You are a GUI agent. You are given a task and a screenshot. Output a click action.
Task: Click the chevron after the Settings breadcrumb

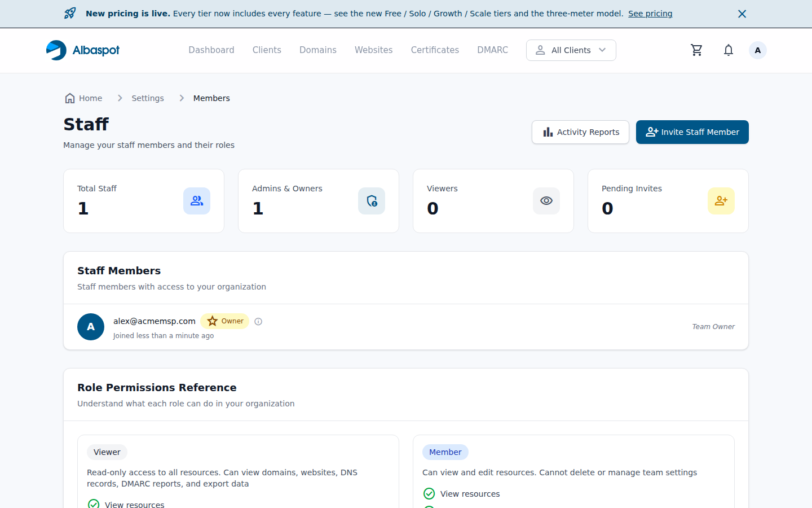click(182, 98)
